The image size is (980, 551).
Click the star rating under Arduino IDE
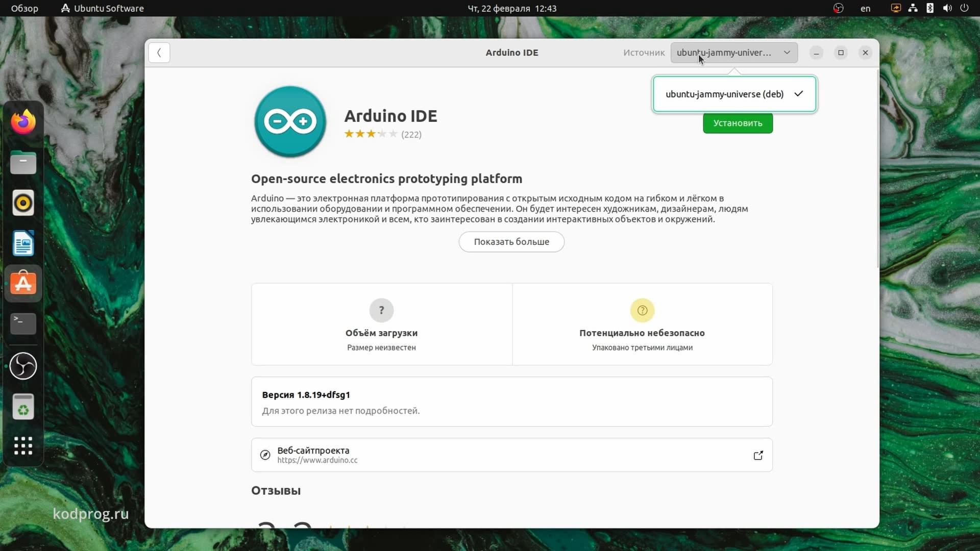pyautogui.click(x=371, y=134)
